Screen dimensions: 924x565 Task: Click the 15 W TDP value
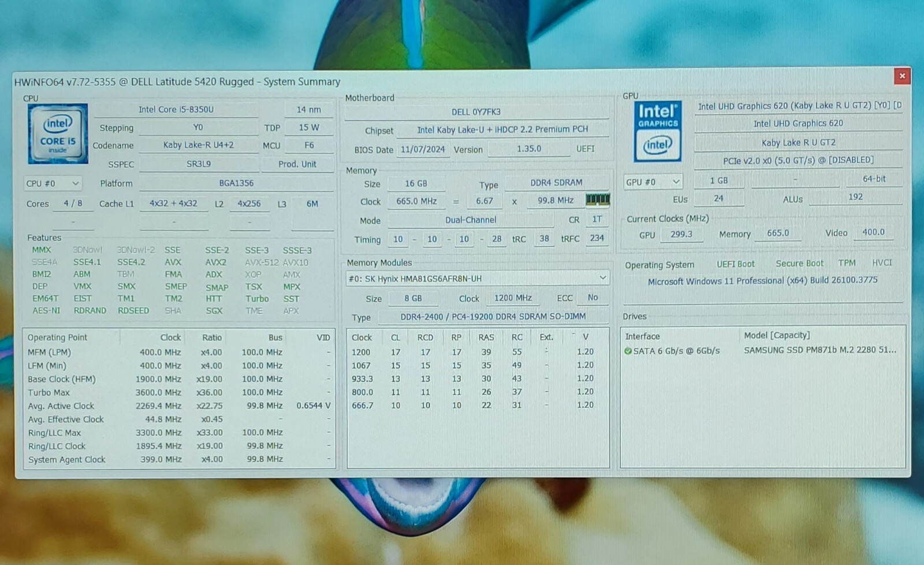(309, 127)
